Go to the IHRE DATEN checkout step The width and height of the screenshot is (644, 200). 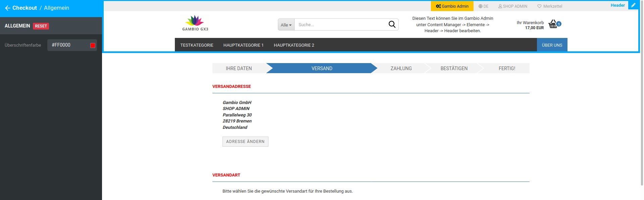239,68
